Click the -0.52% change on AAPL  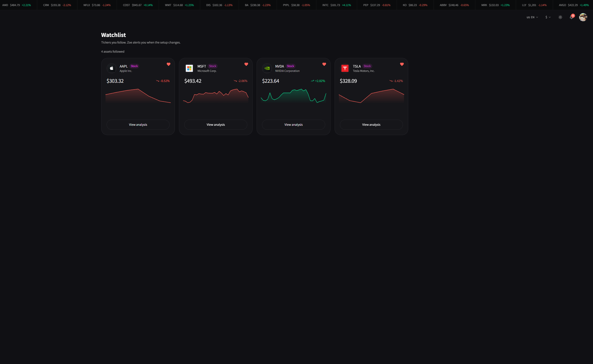click(163, 81)
